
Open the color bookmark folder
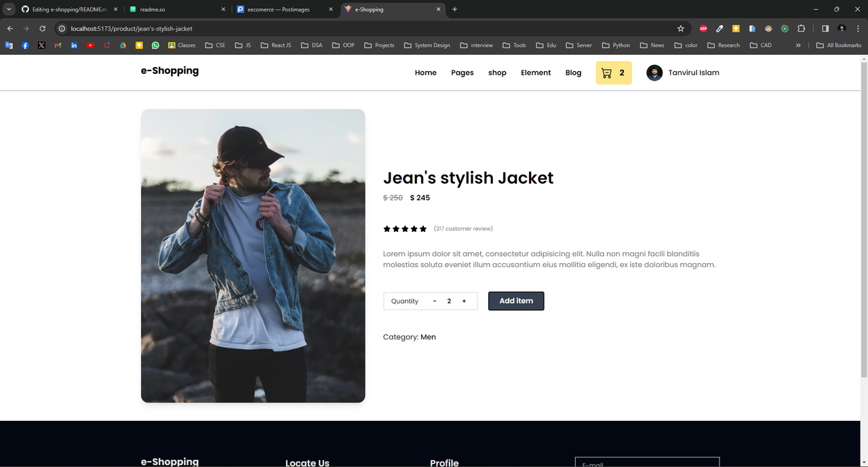tap(685, 45)
